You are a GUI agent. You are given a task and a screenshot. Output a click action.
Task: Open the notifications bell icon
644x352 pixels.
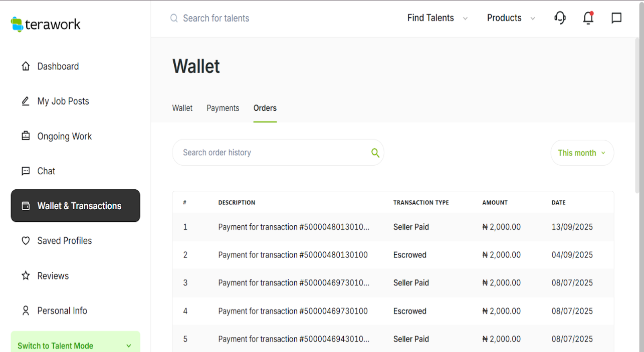click(588, 18)
